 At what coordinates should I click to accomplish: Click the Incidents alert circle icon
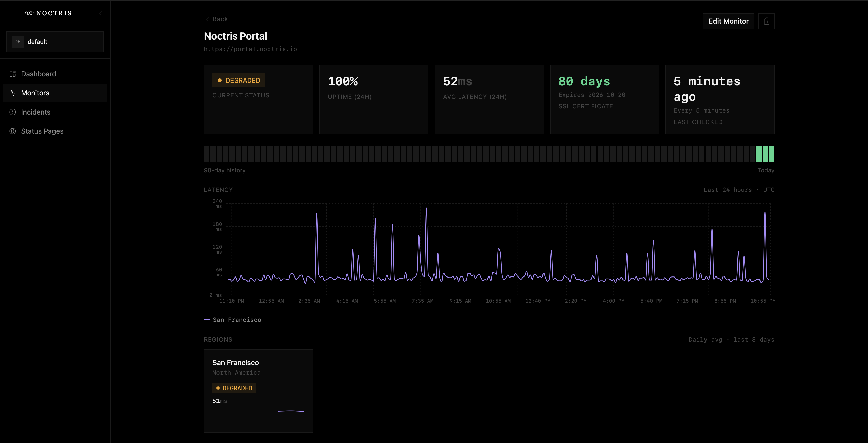(x=13, y=112)
